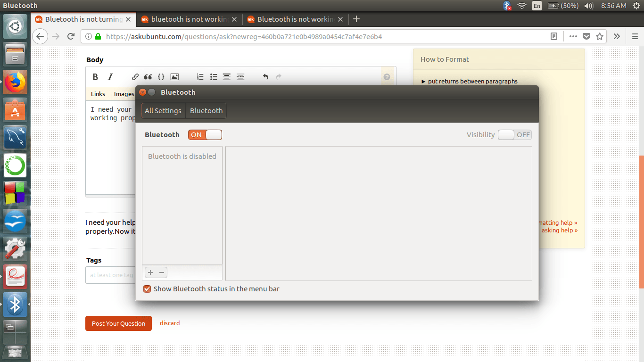Insert a blockquote with the quote icon

[x=148, y=77]
